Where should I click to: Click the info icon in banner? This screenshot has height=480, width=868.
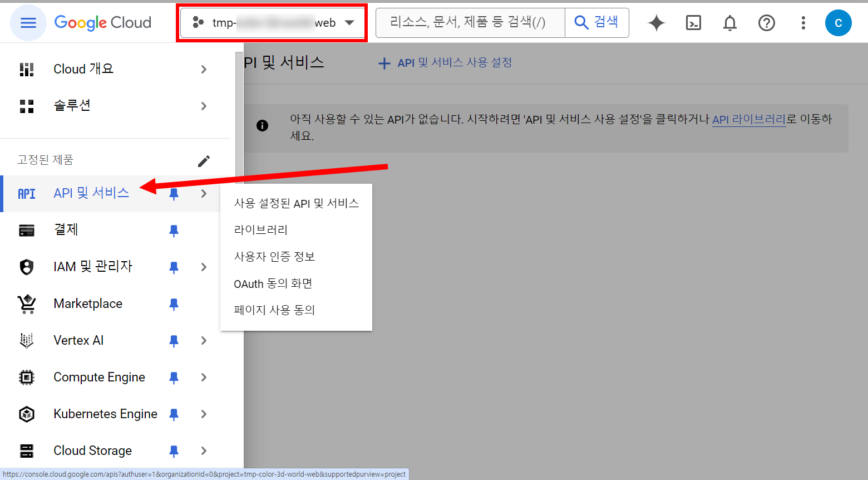coord(262,125)
